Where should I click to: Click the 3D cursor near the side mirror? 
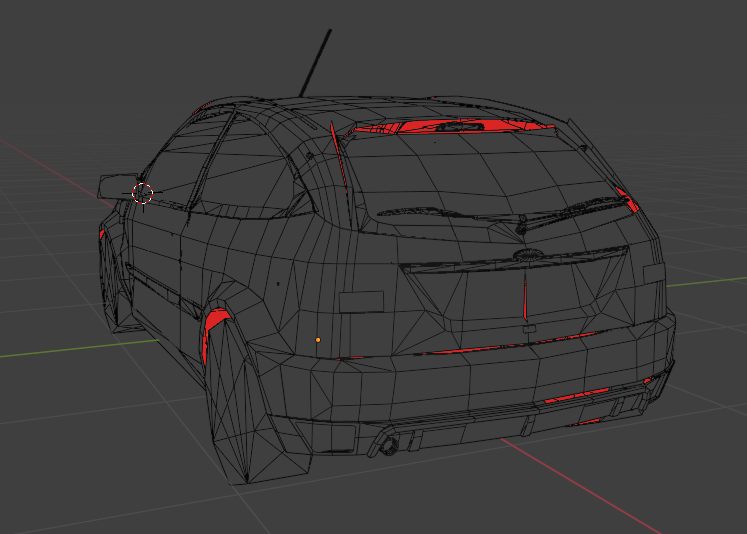pos(142,194)
